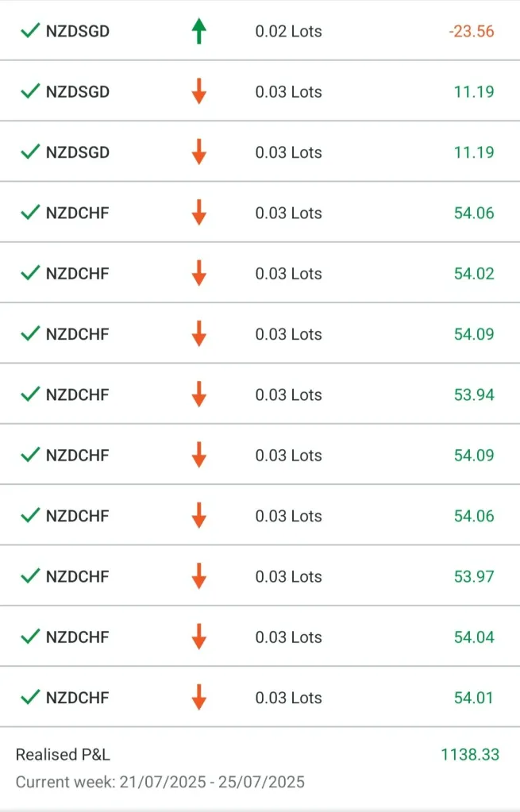Screen dimensions: 520x812
Task: Click the 53.94 profit amount
Action: pyautogui.click(x=474, y=394)
